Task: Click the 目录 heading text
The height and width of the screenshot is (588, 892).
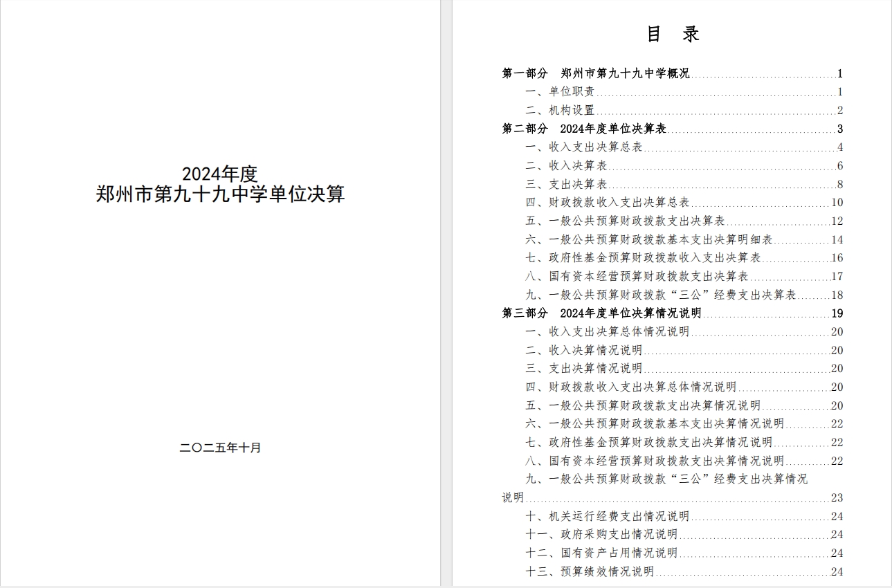Action: 673,35
